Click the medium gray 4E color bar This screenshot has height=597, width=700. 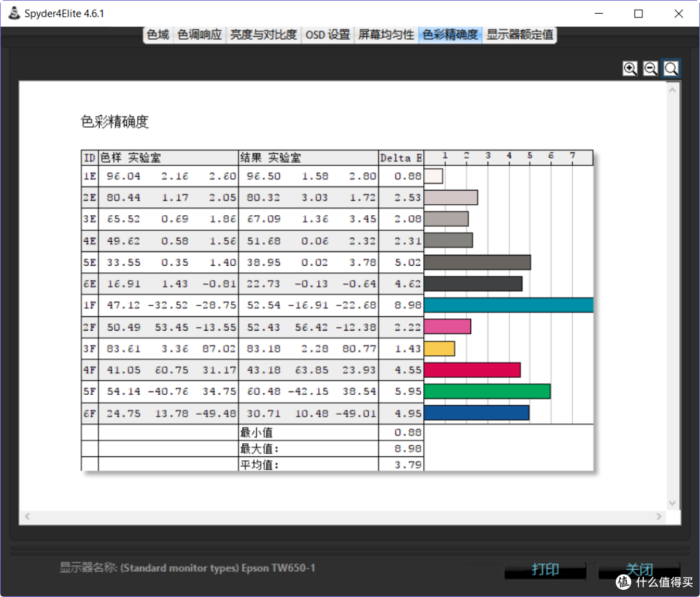click(x=449, y=240)
